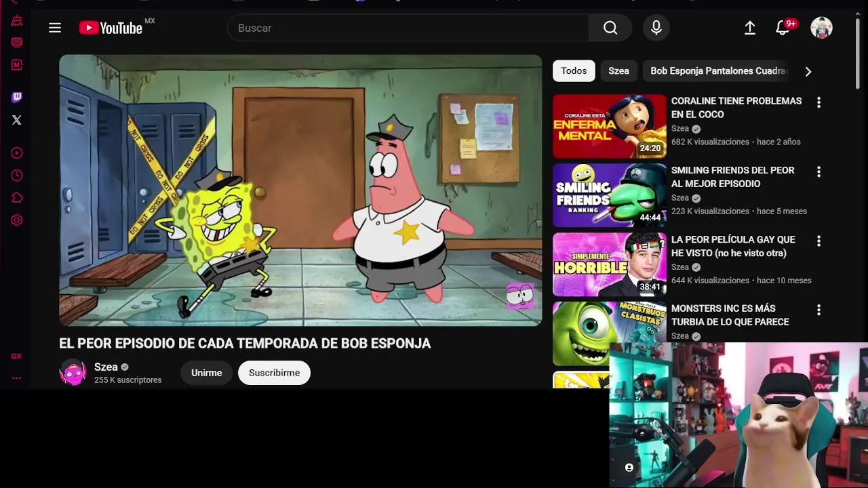The width and height of the screenshot is (868, 488).
Task: Open GX Corner icon in sidebar
Action: [16, 357]
